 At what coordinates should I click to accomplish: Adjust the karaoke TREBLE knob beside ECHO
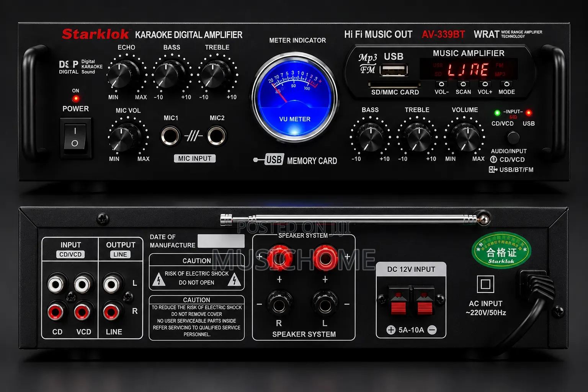(x=214, y=73)
